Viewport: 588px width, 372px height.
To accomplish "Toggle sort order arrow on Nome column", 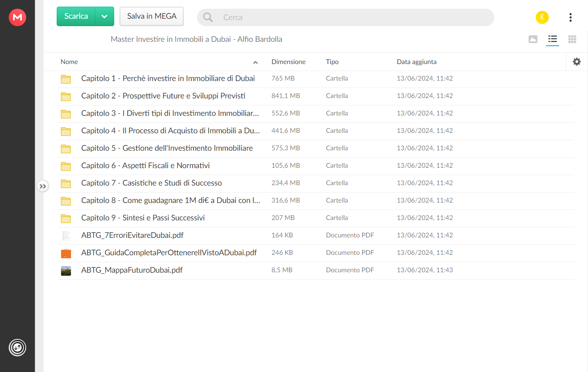I will (x=255, y=62).
